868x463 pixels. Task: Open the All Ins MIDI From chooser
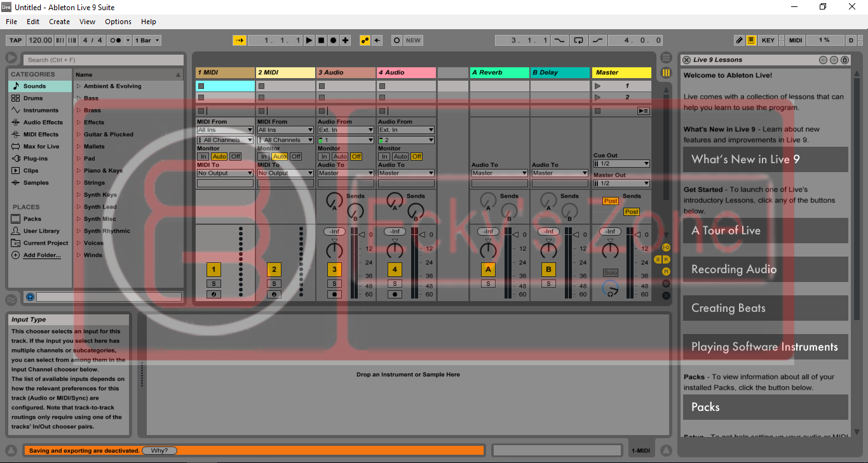224,130
